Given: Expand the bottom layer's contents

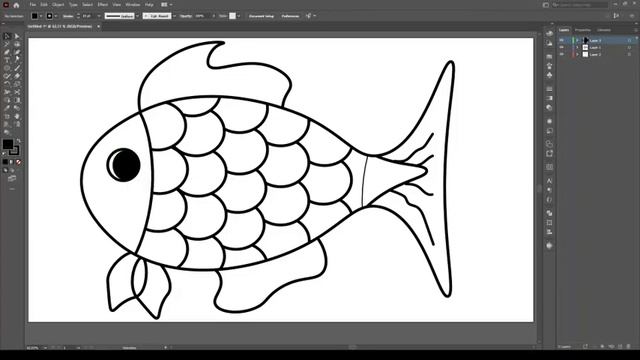Looking at the screenshot, I should tap(577, 54).
